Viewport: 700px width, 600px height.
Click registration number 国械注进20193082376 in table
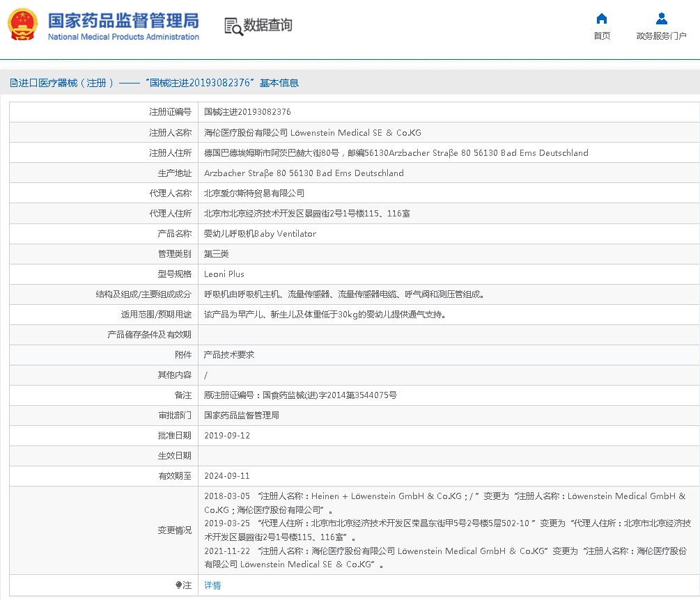(x=247, y=112)
